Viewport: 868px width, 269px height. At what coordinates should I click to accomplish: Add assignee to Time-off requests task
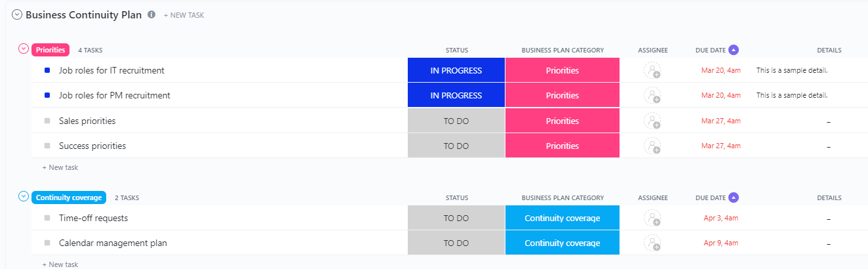point(652,218)
